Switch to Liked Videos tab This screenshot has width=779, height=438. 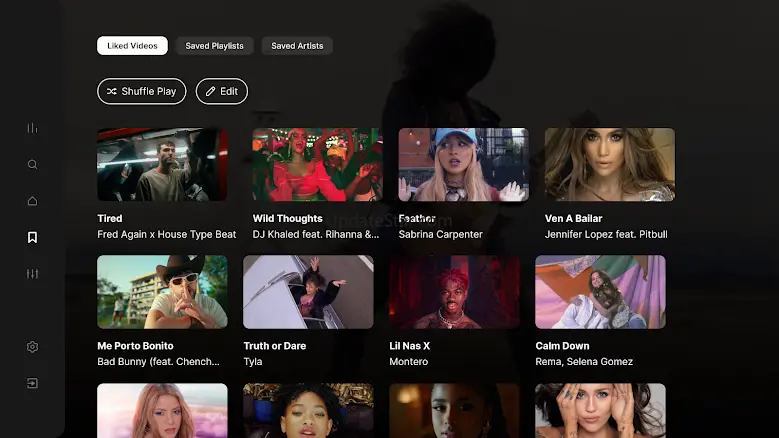point(132,46)
